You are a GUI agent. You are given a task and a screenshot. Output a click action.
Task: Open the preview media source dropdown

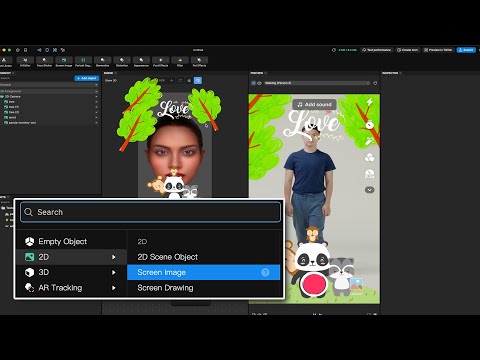[317, 83]
